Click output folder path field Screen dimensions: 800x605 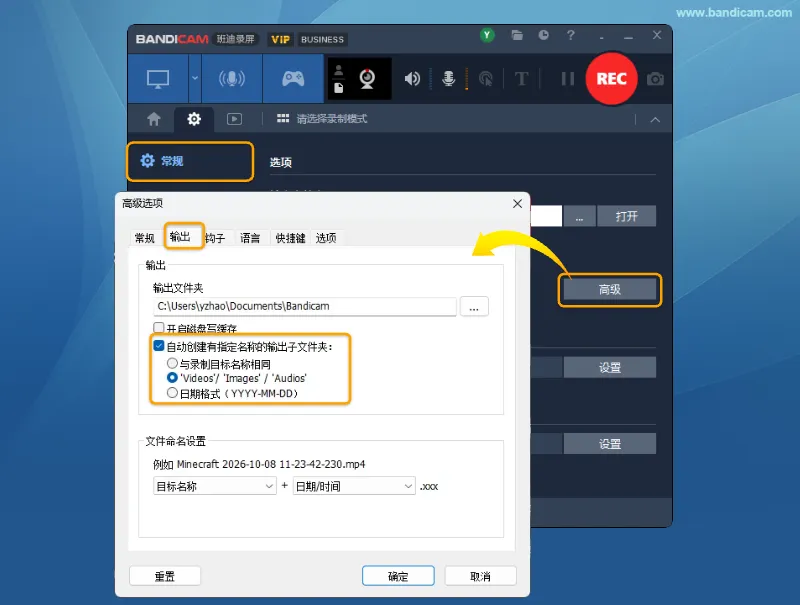coord(305,306)
